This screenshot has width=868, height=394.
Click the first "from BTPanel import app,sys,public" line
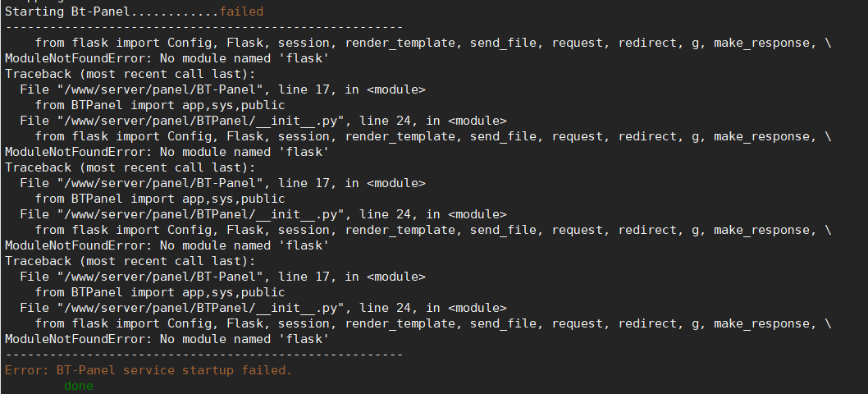coord(160,105)
